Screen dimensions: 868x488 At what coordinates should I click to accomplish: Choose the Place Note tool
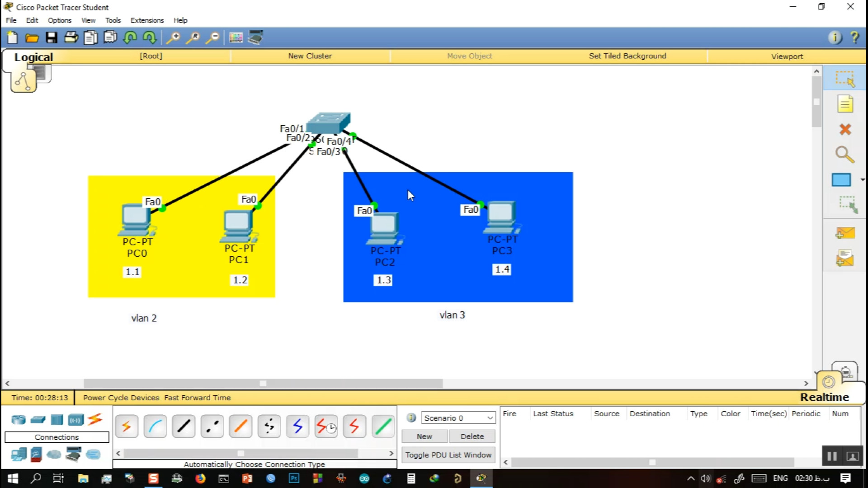(x=844, y=104)
